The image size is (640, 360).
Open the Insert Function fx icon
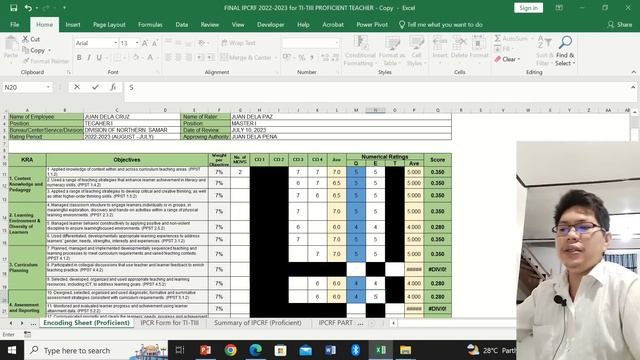pyautogui.click(x=113, y=87)
